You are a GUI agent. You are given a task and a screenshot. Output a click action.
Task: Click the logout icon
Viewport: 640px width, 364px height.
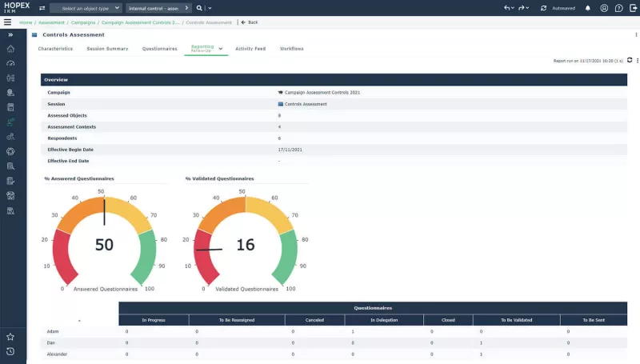[633, 8]
